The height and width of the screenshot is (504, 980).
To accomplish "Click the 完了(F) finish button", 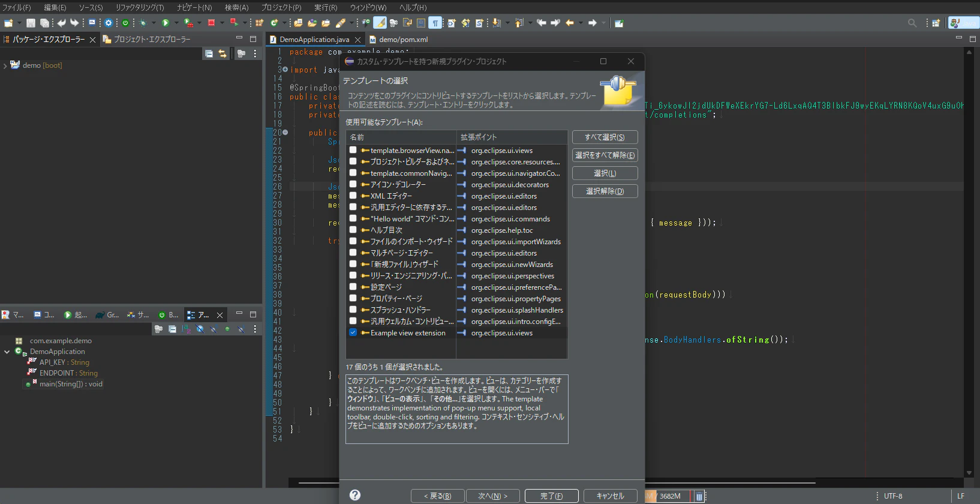I will (x=552, y=496).
